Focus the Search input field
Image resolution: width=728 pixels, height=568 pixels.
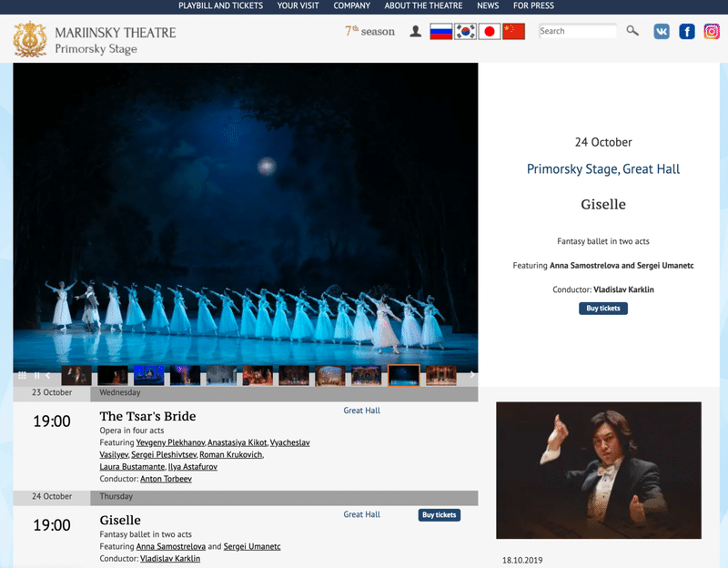pyautogui.click(x=578, y=31)
